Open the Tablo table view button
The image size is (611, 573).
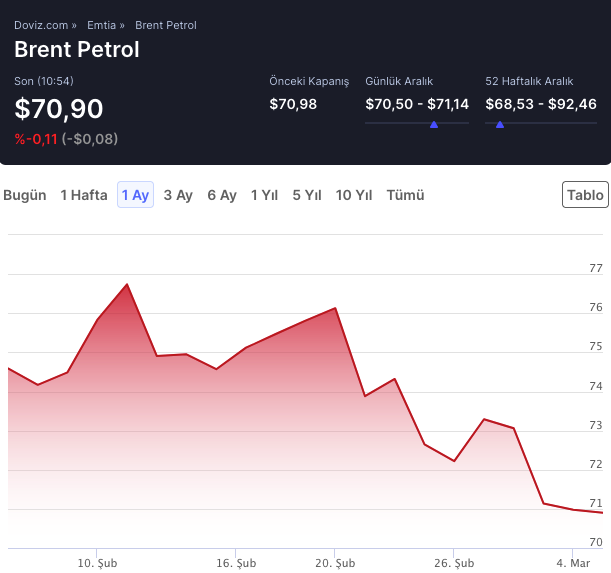coord(585,195)
